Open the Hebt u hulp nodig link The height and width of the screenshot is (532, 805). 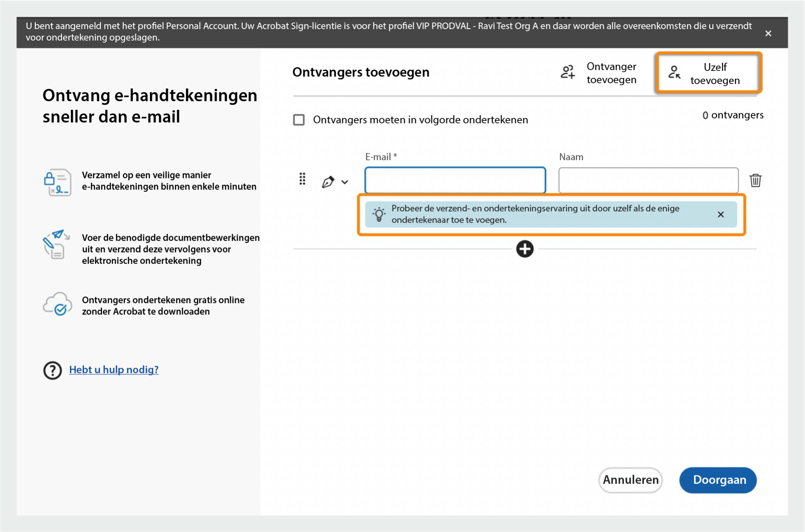[114, 370]
